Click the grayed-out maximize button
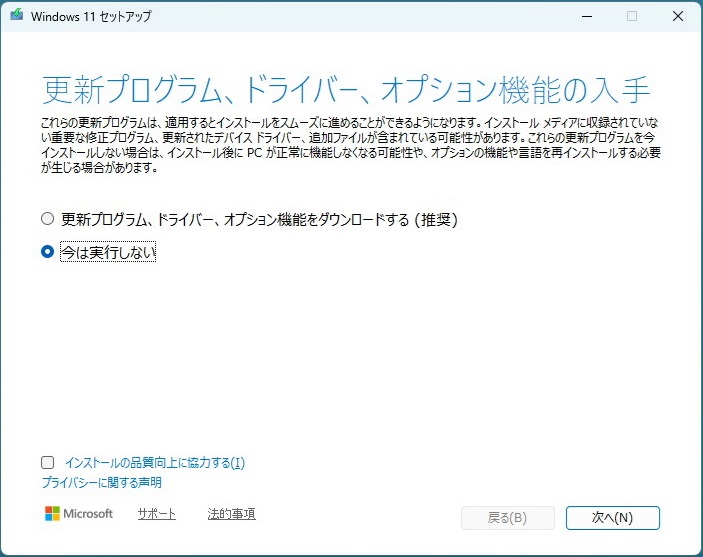This screenshot has width=703, height=557. click(631, 16)
